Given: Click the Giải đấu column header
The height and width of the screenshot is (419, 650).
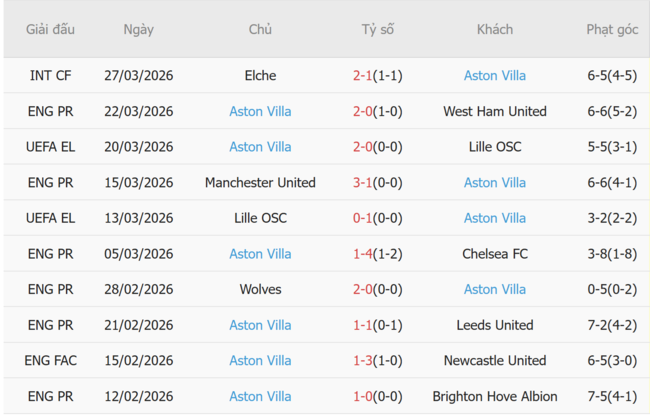Looking at the screenshot, I should pyautogui.click(x=50, y=29).
